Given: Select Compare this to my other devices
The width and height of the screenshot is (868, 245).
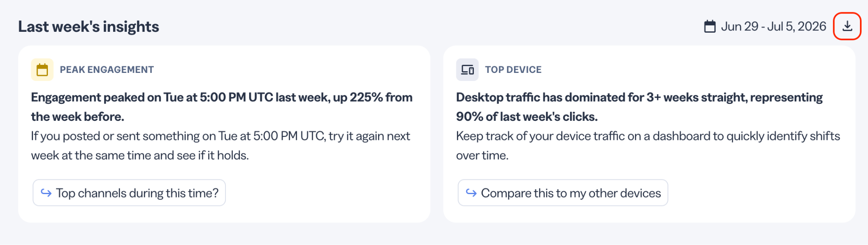Looking at the screenshot, I should 563,193.
